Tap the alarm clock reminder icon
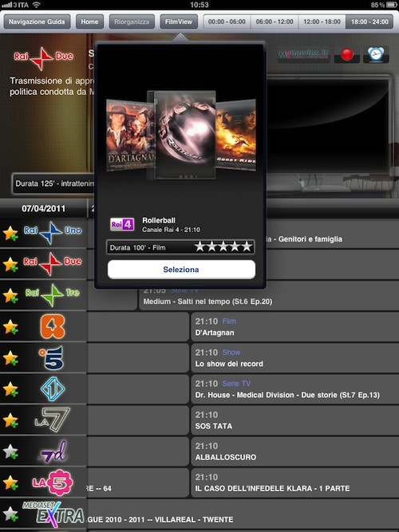399x532 pixels. point(376,54)
